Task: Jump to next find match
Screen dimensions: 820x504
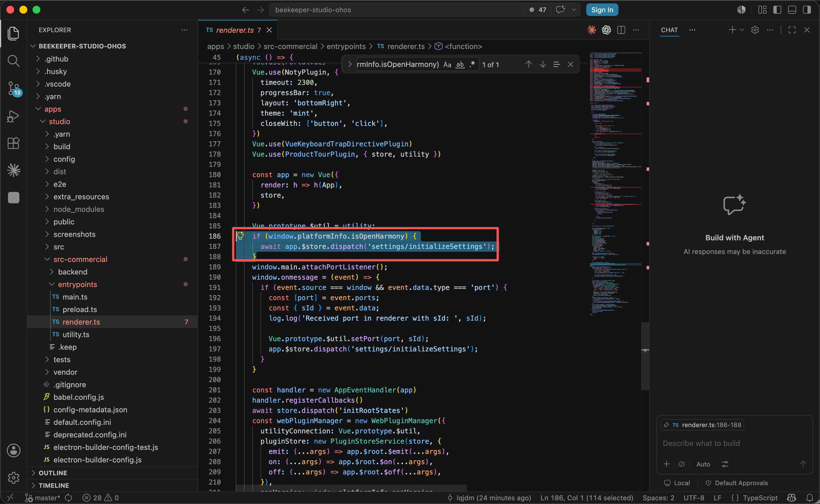Action: 543,64
